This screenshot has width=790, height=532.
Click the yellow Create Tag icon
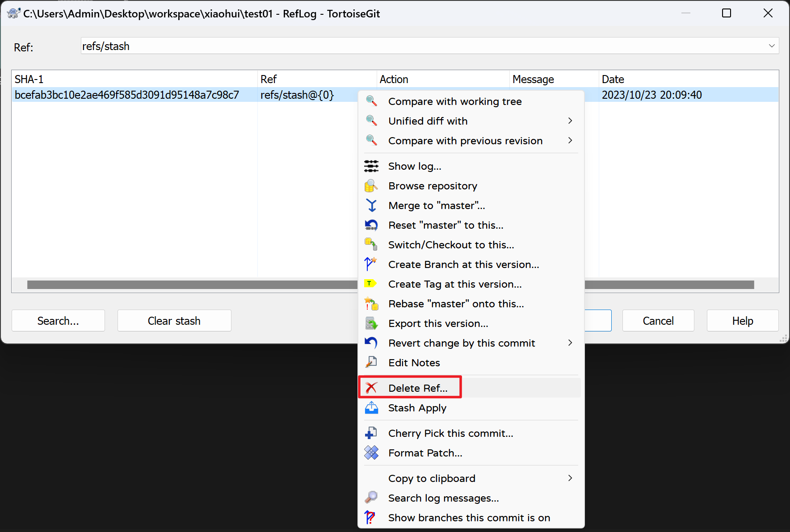click(370, 284)
